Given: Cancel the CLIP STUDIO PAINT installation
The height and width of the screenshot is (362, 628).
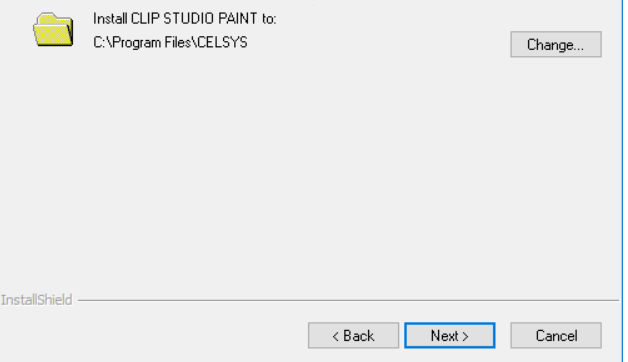Looking at the screenshot, I should [556, 336].
